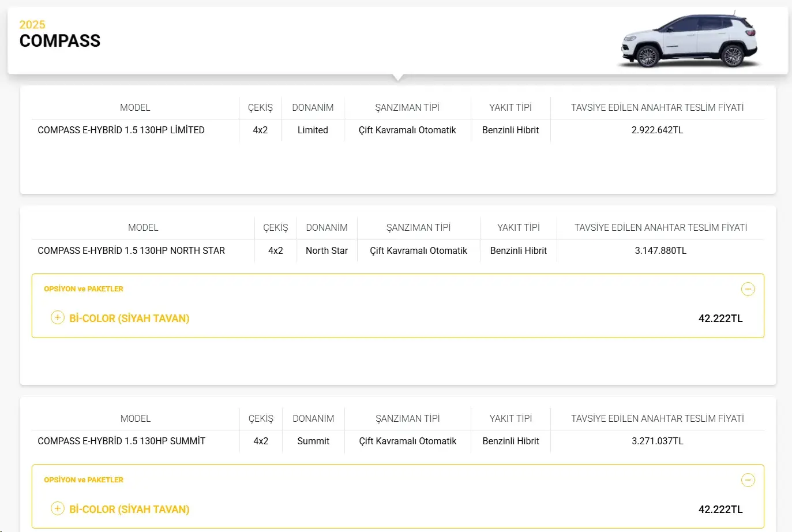
Task: Click Çift Kavramalı Otomatik in North Star row
Action: pyautogui.click(x=419, y=251)
